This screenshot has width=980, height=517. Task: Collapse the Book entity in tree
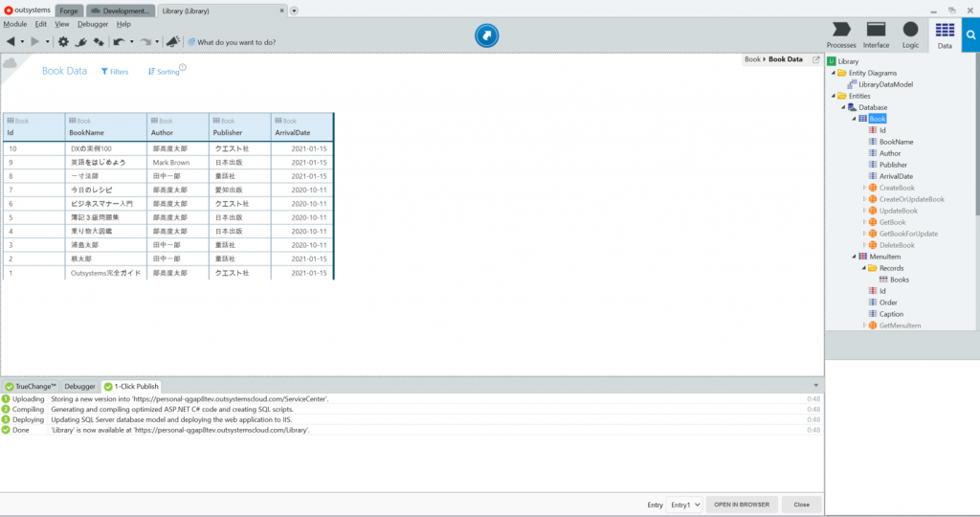point(854,119)
